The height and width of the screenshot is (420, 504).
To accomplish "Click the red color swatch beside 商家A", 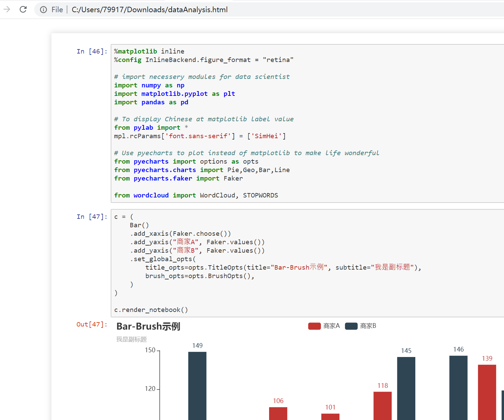I will point(314,326).
